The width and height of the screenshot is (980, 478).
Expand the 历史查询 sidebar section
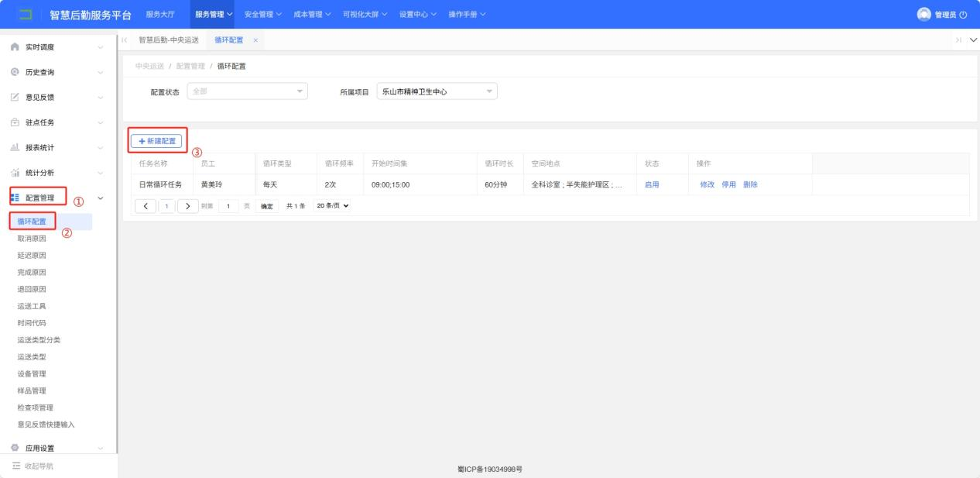100,72
